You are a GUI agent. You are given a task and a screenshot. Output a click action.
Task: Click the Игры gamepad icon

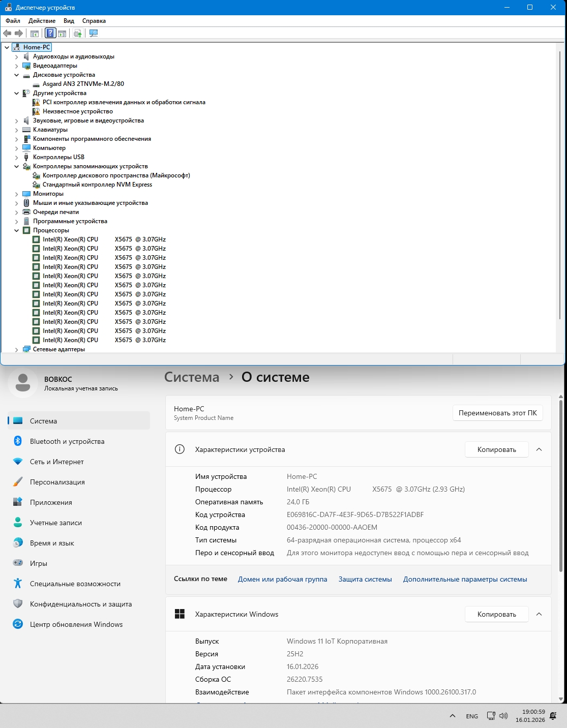coord(18,563)
